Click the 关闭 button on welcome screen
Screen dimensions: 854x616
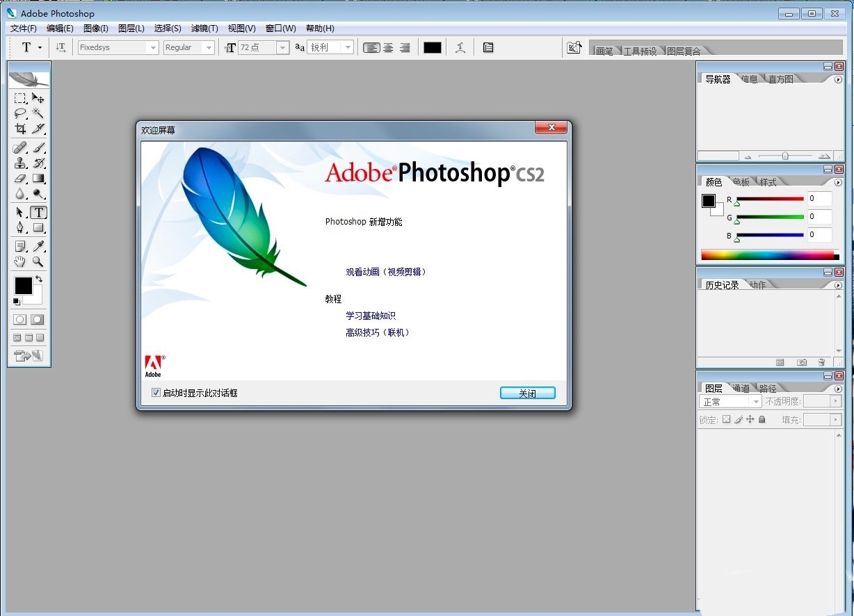tap(527, 392)
